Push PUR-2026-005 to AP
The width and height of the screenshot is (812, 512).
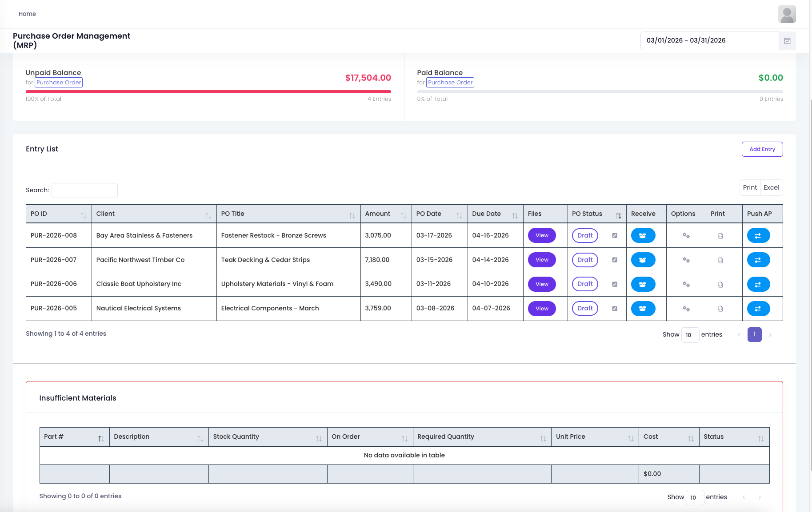[758, 309]
